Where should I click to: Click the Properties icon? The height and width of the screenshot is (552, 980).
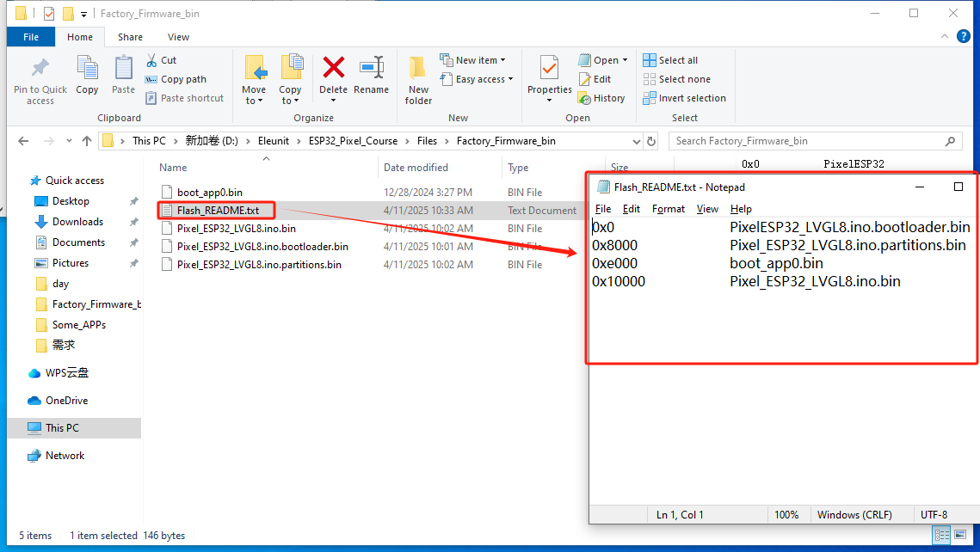click(550, 67)
